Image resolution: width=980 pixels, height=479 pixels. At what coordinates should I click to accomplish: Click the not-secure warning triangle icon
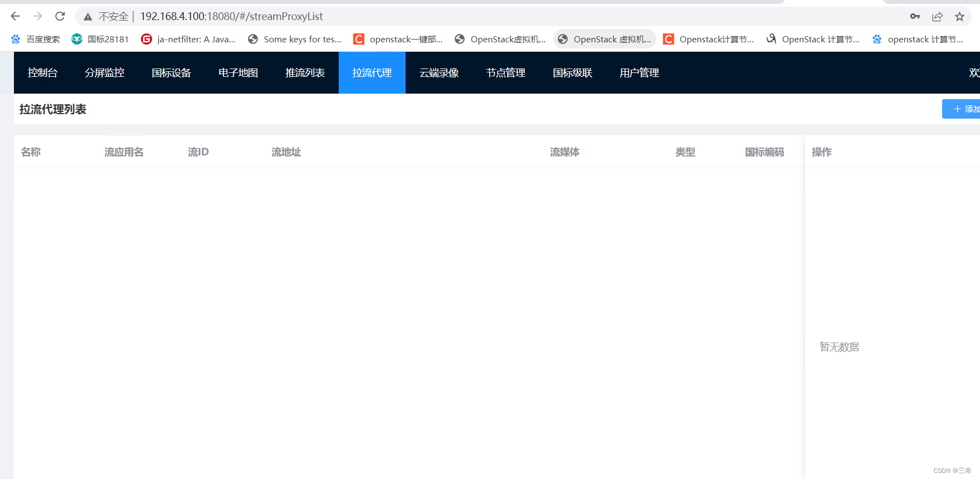click(88, 17)
